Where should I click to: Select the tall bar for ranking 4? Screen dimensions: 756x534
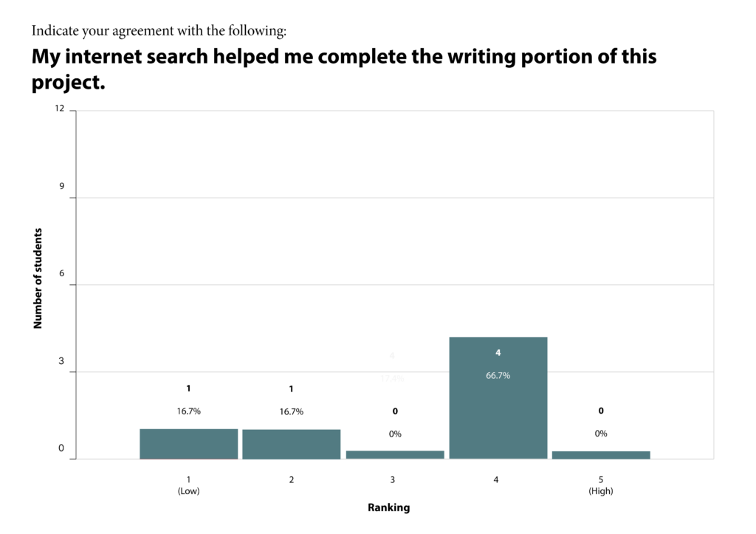(498, 398)
